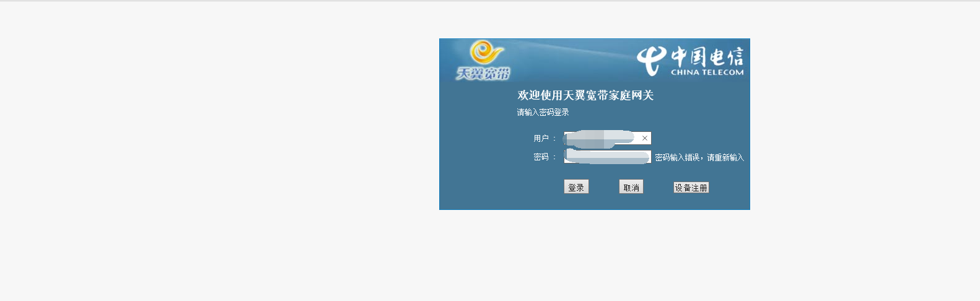Screen dimensions: 980x301
Task: Click the 密码： label
Action: (545, 157)
